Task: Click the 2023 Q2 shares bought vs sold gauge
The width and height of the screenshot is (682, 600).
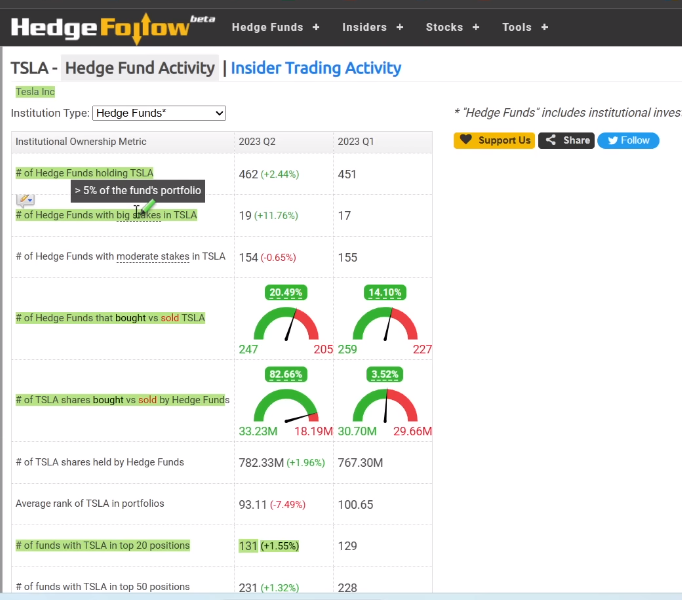Action: click(x=286, y=405)
